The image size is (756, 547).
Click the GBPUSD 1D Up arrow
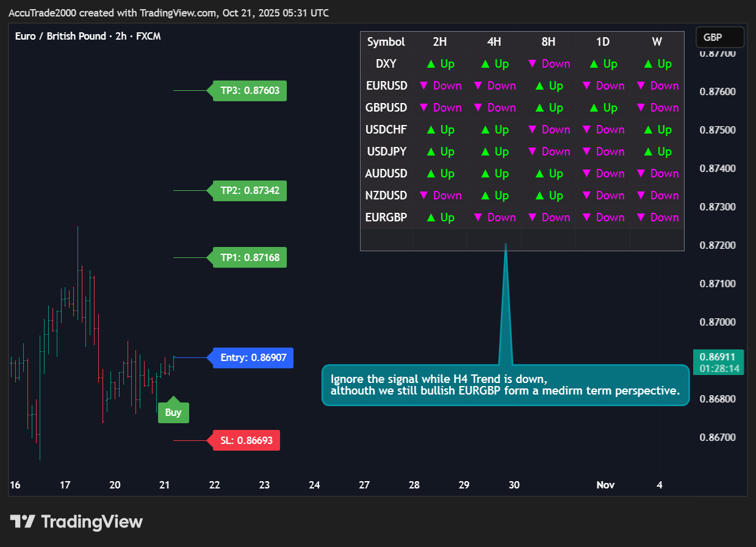click(603, 108)
